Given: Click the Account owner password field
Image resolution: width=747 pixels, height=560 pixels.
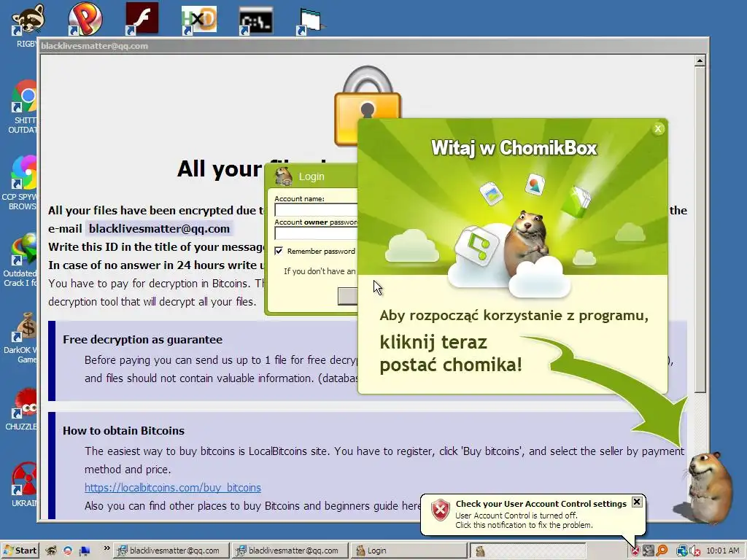Looking at the screenshot, I should tap(316, 233).
